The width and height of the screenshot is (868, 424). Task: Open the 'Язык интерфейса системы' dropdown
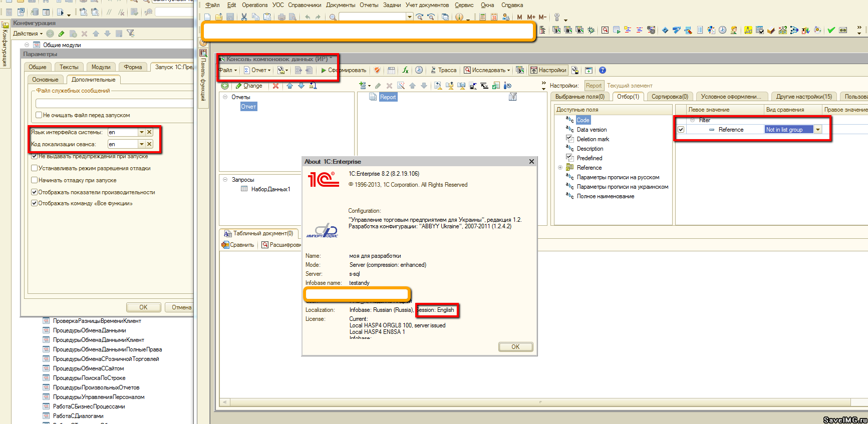pyautogui.click(x=142, y=132)
